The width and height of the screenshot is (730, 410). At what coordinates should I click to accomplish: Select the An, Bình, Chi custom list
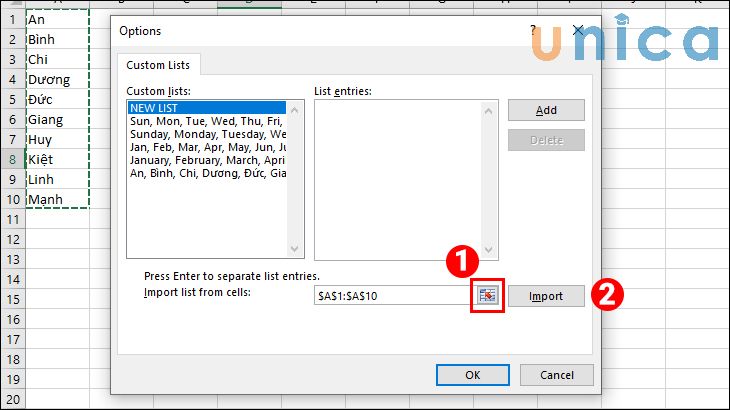[x=207, y=173]
